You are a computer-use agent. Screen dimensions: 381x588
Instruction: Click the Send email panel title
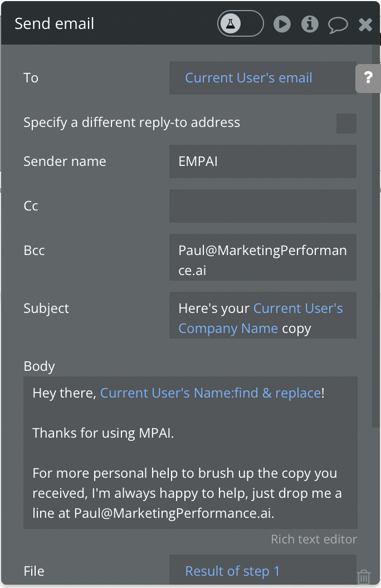coord(54,24)
